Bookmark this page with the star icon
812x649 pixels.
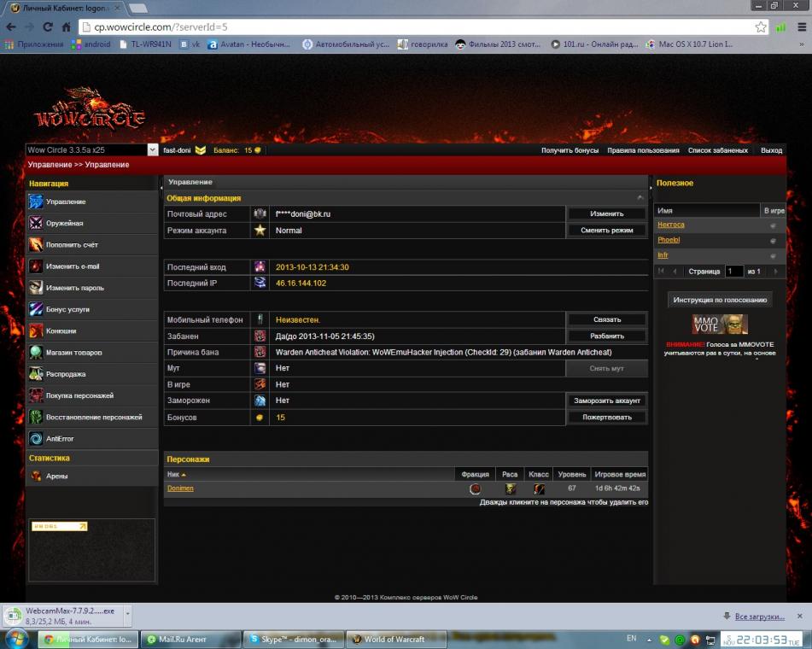760,27
